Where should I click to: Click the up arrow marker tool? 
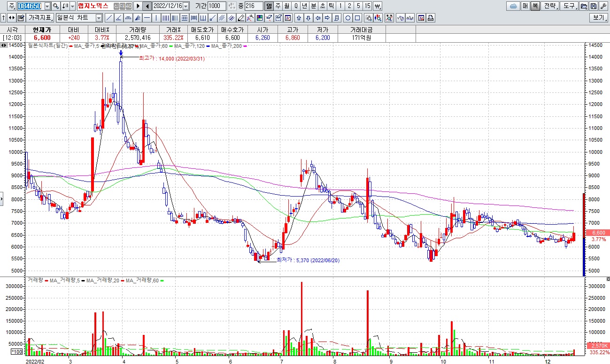[x=299, y=18]
